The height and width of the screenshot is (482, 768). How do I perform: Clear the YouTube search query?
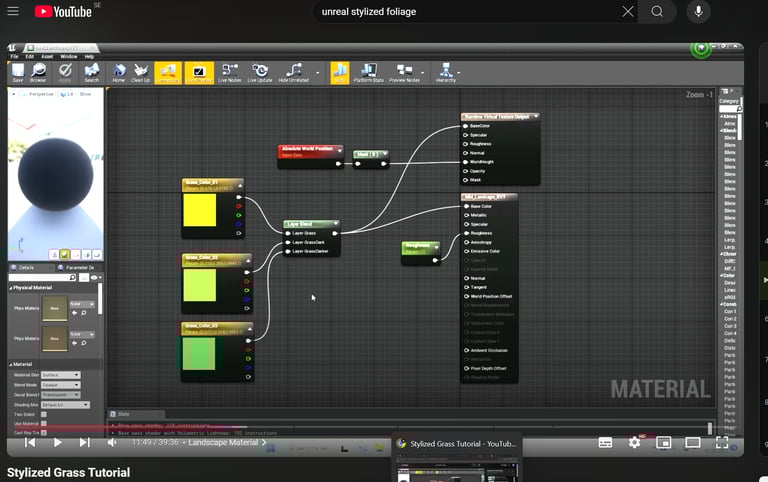[x=627, y=12]
